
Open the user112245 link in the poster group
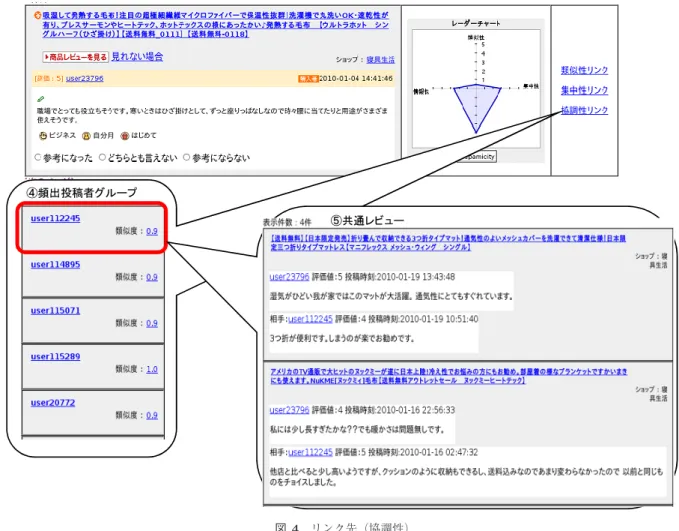pos(55,218)
